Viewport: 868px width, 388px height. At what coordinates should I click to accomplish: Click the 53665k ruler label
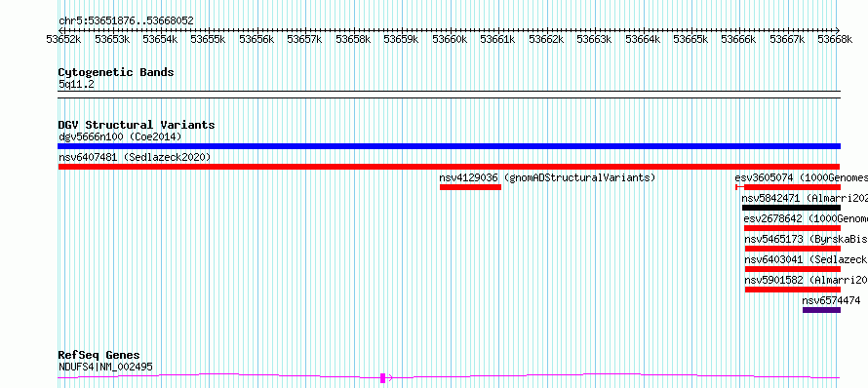[x=690, y=39]
